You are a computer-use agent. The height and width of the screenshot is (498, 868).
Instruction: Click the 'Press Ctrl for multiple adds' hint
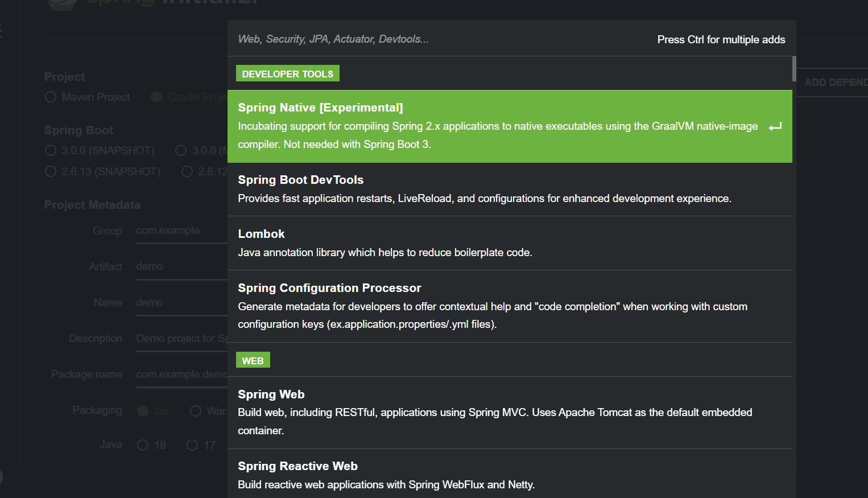721,40
